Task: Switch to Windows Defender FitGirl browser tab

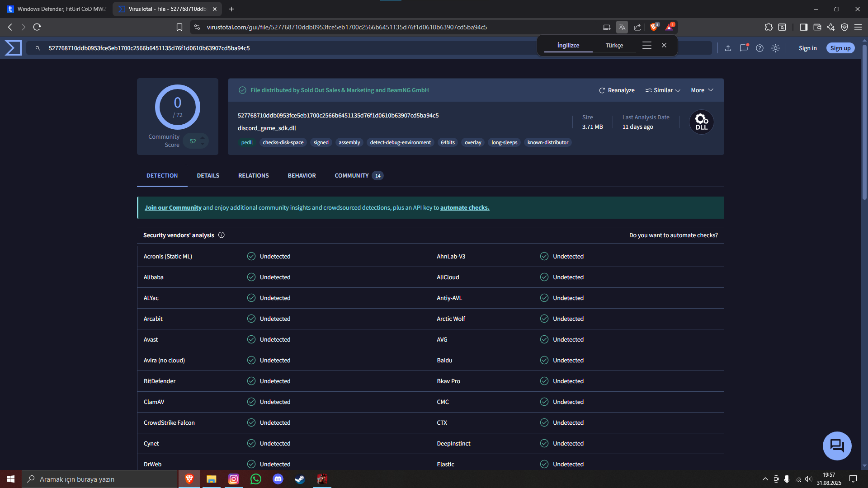Action: [56, 9]
